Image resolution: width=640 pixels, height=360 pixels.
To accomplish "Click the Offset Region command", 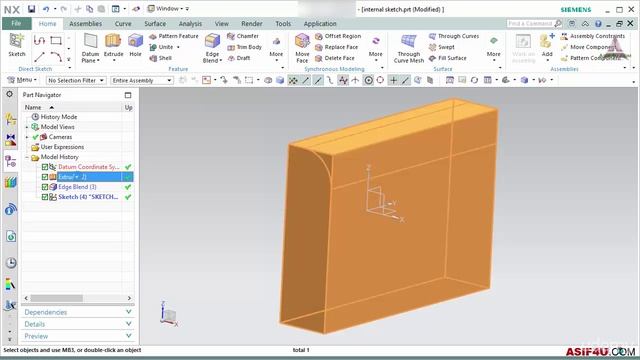I will [338, 36].
